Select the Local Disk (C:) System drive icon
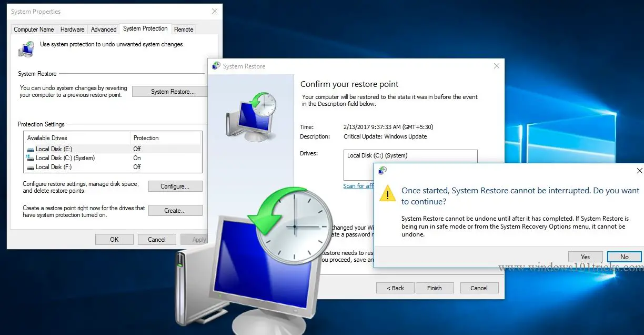The height and width of the screenshot is (335, 644). tap(31, 158)
